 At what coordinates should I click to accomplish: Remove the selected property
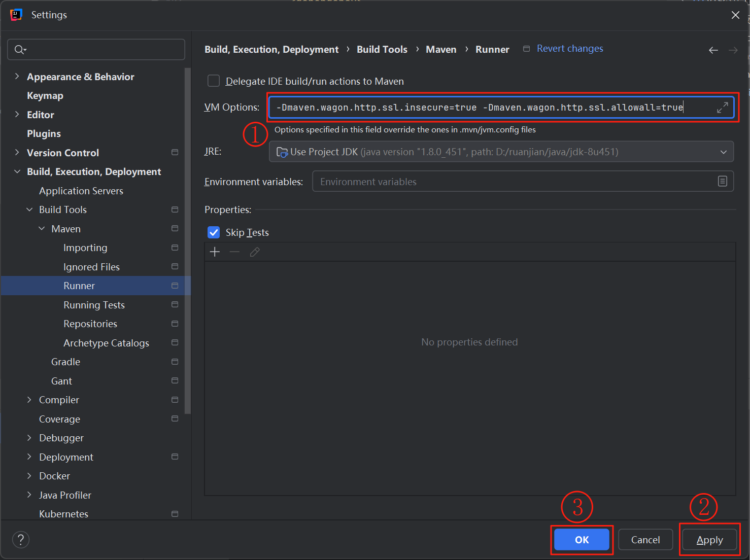[x=234, y=252]
